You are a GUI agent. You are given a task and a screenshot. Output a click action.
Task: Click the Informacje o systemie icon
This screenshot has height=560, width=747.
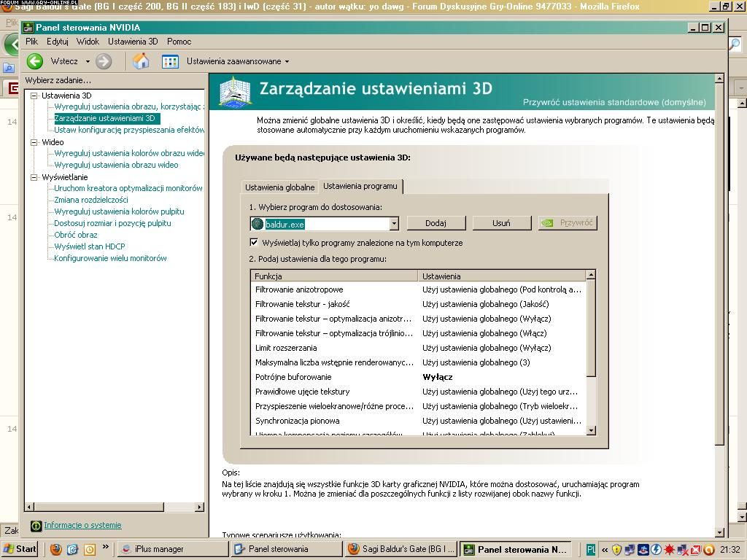point(36,526)
